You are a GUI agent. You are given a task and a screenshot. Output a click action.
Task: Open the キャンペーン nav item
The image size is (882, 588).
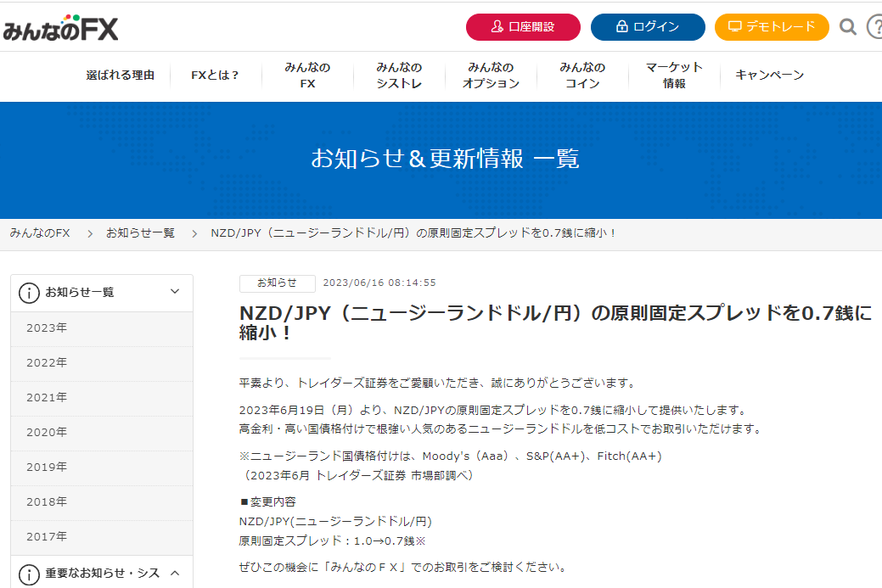pyautogui.click(x=769, y=76)
